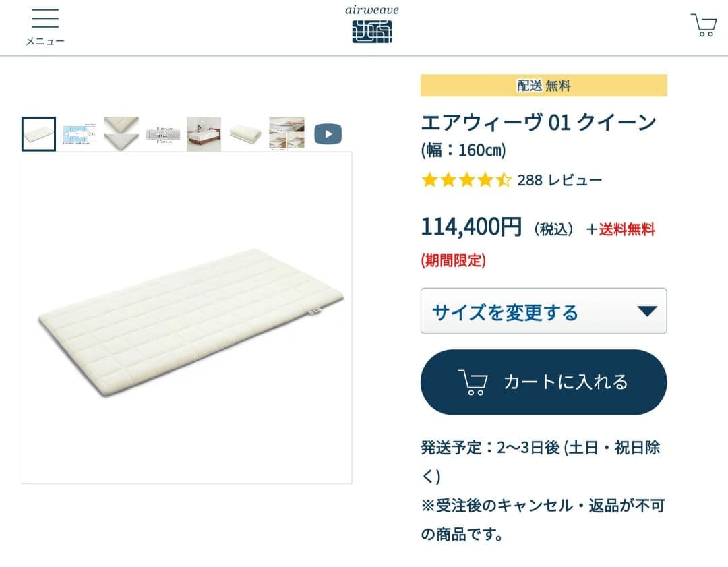Click the star rating
Viewport: 728px width, 567px height.
click(466, 180)
